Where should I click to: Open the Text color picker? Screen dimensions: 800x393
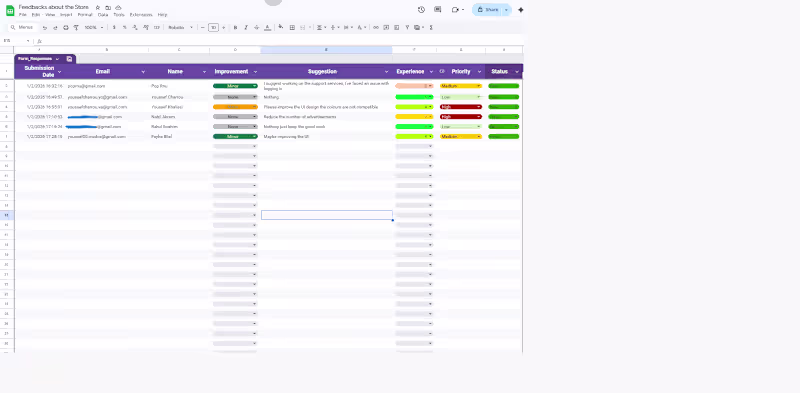(267, 28)
